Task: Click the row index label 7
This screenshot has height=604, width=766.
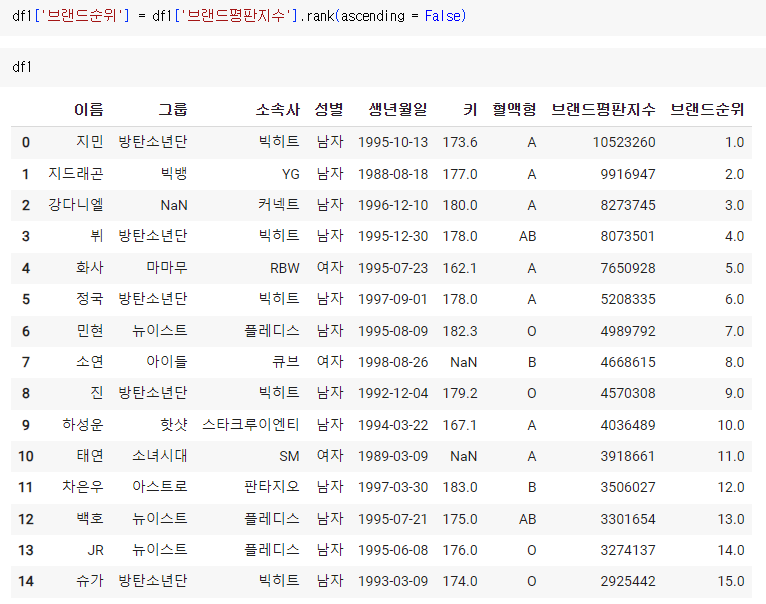Action: [x=26, y=362]
